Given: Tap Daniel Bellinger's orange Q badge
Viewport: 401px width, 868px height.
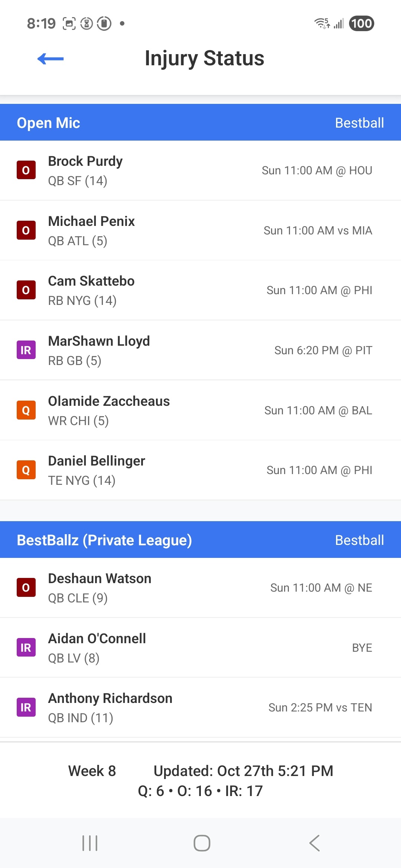Looking at the screenshot, I should (x=26, y=470).
